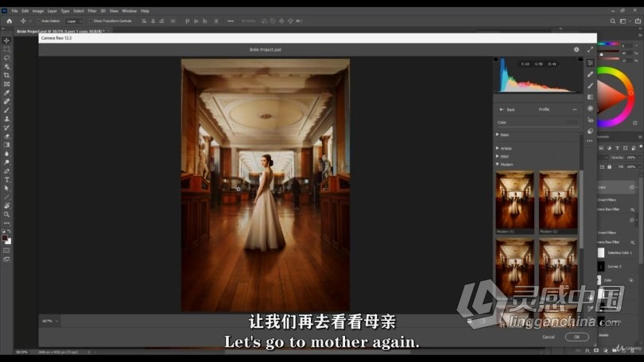Expand the Artistic profile group
This screenshot has height=362, width=644.
pos(498,148)
